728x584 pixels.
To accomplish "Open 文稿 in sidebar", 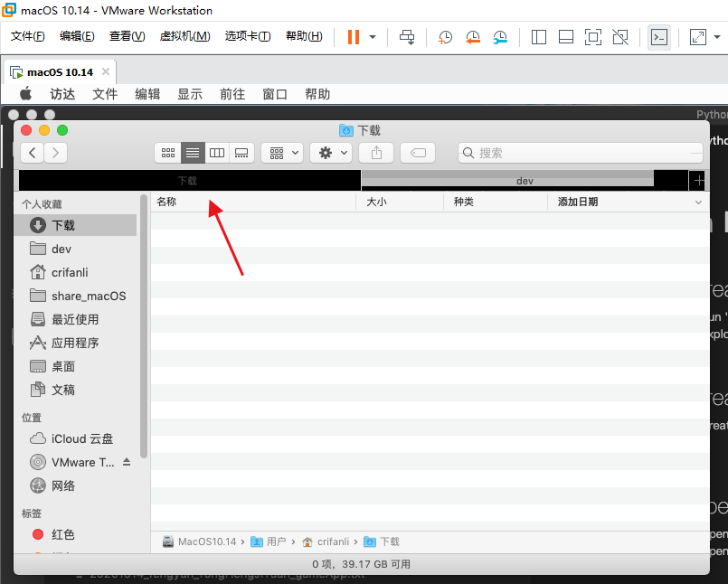I will tap(75, 390).
